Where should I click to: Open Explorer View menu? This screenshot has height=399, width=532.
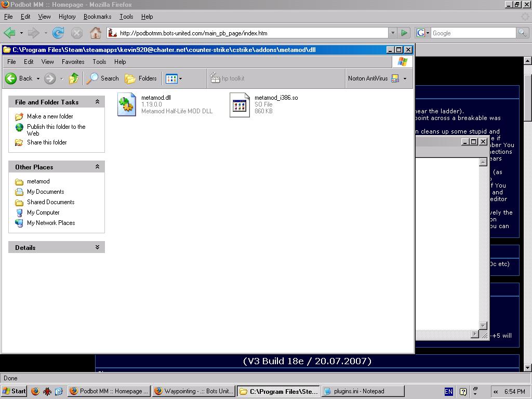47,62
